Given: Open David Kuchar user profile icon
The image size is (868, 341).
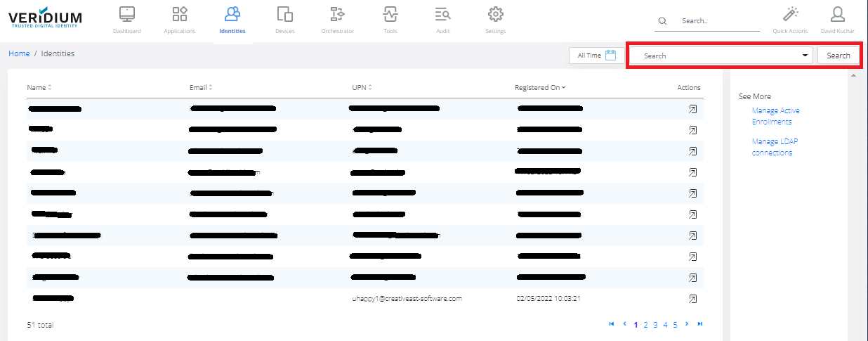Looking at the screenshot, I should pos(837,14).
